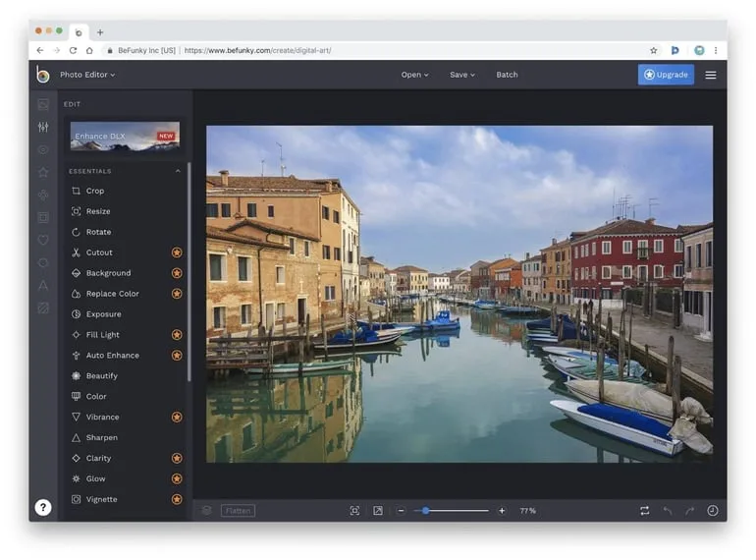
Task: Open the Rotate tool
Action: point(98,232)
